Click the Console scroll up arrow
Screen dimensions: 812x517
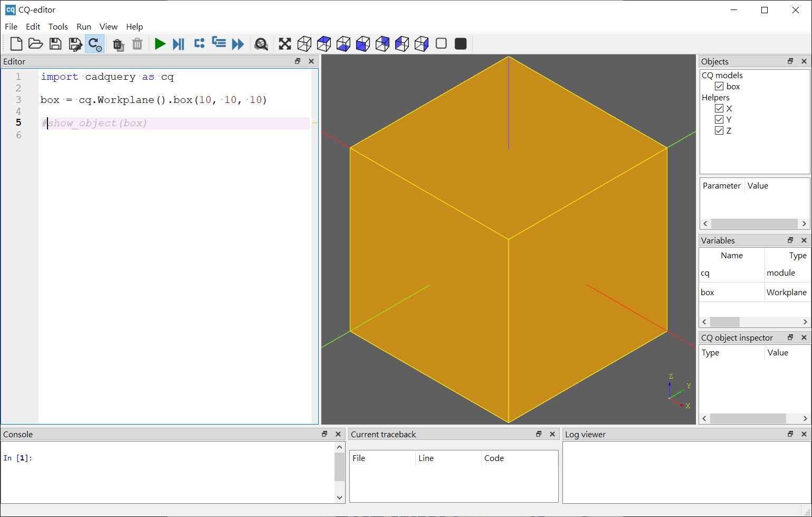tap(339, 447)
